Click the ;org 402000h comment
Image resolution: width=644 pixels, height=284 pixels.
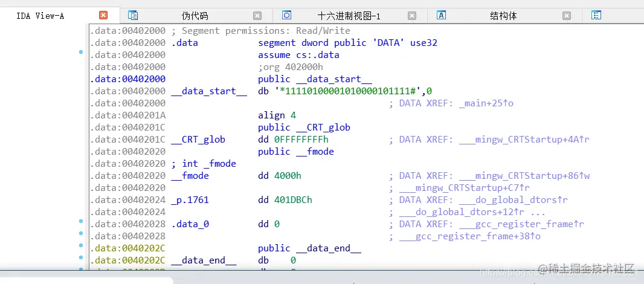pos(291,67)
